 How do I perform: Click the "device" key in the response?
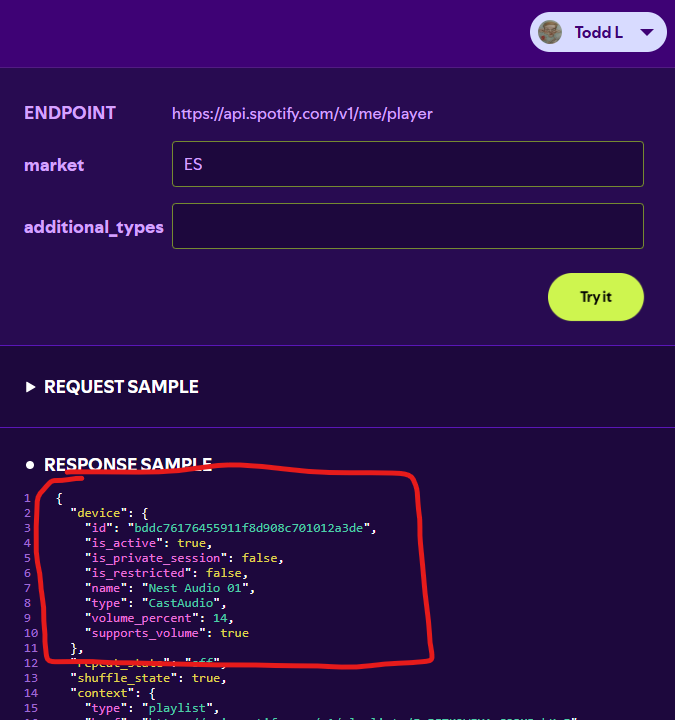pyautogui.click(x=97, y=512)
